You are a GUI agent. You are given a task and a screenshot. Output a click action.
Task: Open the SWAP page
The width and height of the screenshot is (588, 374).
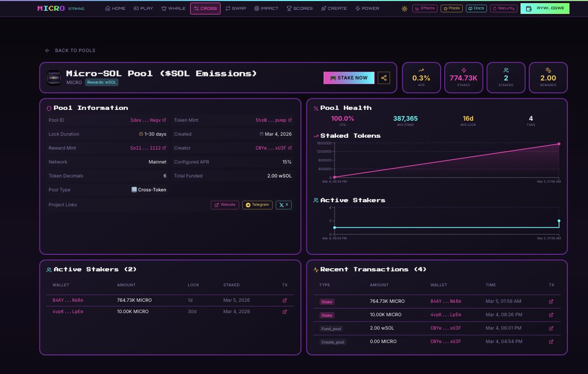(236, 8)
